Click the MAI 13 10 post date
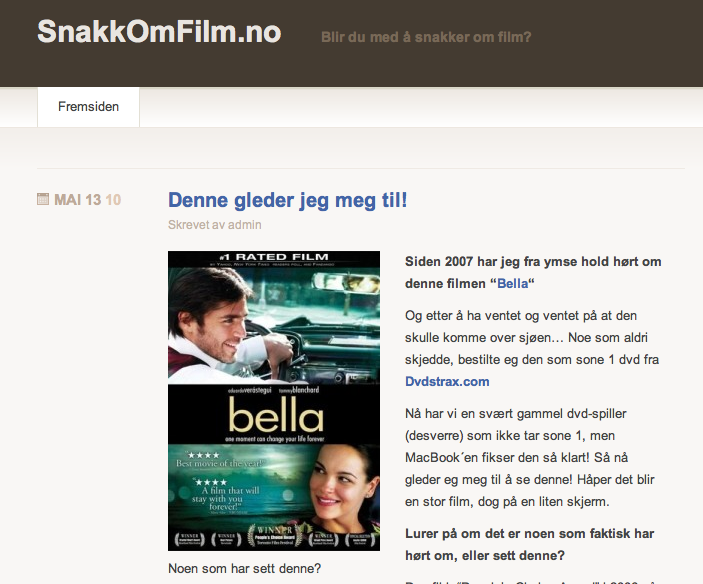 (87, 199)
